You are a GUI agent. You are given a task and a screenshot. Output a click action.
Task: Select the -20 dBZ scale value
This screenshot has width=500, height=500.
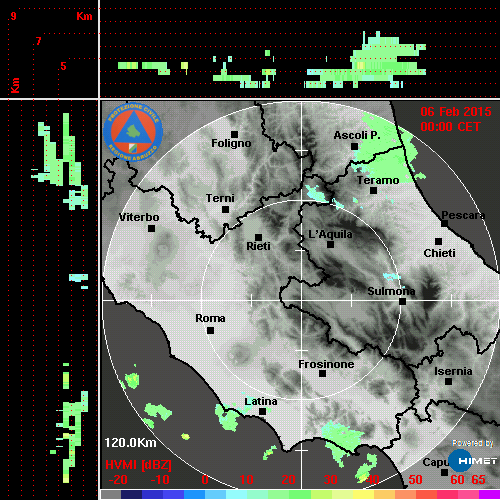118,480
